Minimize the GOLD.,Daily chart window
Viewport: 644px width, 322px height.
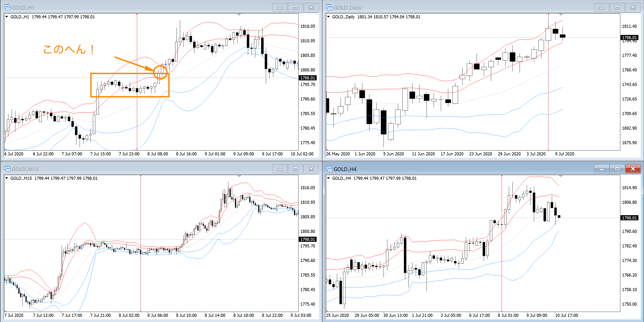coord(601,8)
